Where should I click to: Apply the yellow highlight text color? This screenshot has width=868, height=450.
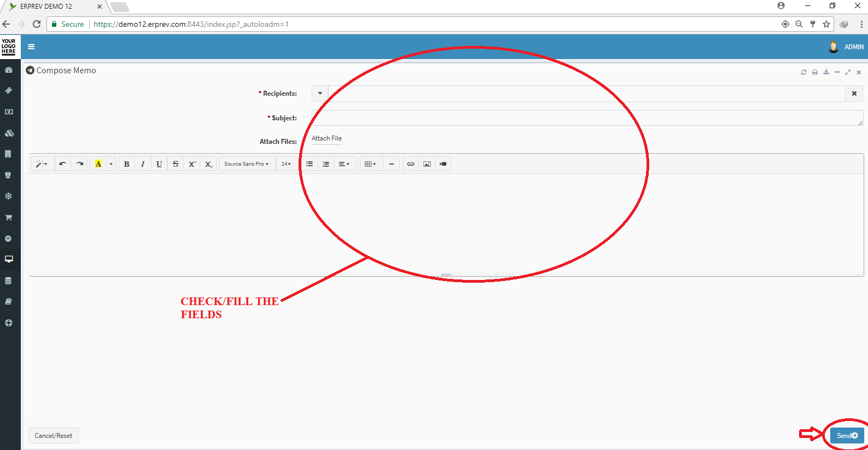[98, 163]
